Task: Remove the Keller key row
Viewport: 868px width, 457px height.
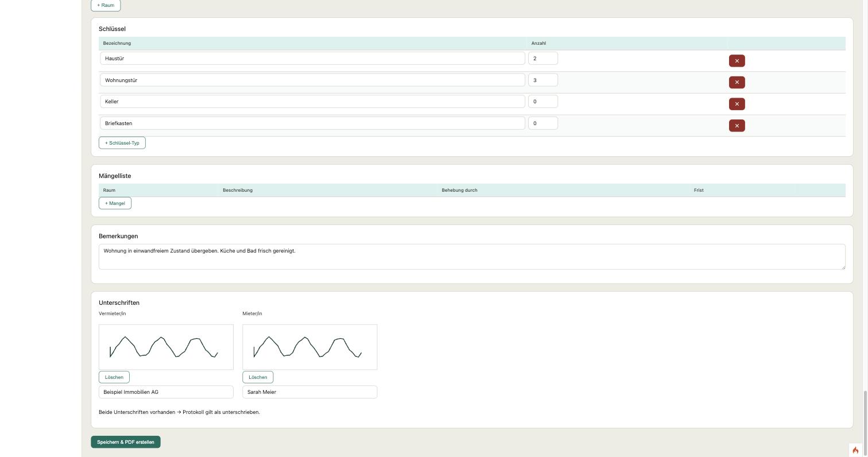Action: tap(737, 104)
